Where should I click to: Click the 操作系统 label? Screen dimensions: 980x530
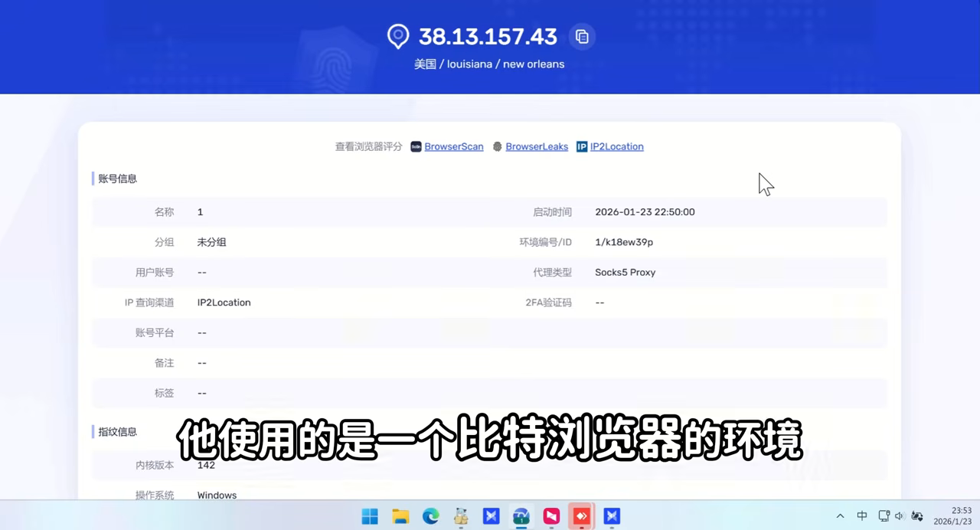[155, 495]
